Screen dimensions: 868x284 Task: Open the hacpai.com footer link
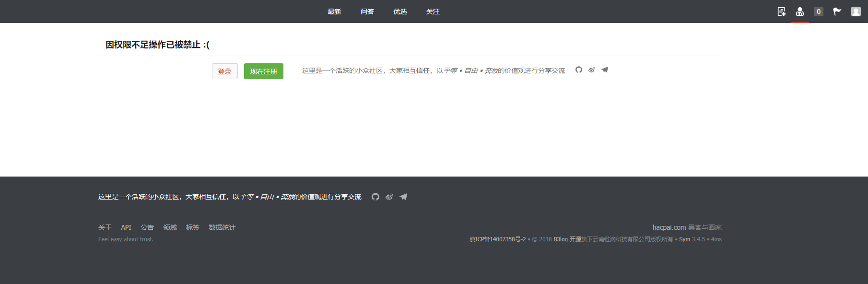(x=669, y=227)
